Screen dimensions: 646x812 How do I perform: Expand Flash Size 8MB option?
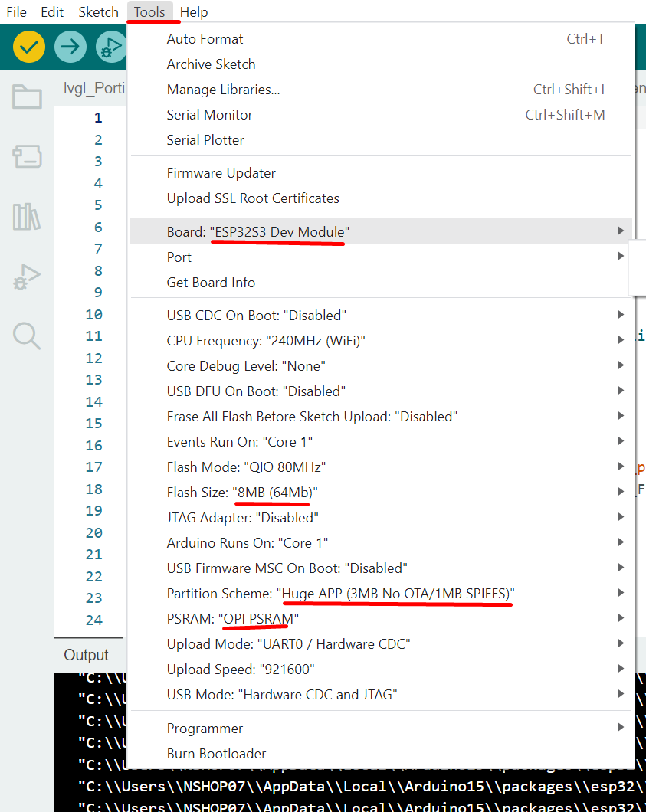coord(381,493)
